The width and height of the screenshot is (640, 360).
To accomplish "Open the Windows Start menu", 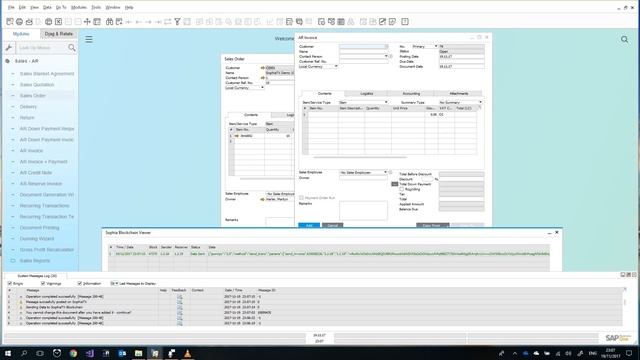I will (x=7, y=353).
